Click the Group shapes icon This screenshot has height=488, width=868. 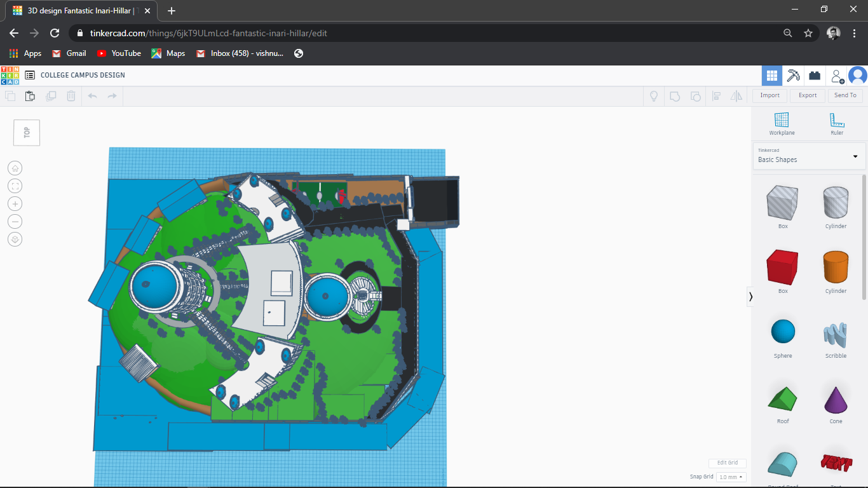pyautogui.click(x=675, y=96)
